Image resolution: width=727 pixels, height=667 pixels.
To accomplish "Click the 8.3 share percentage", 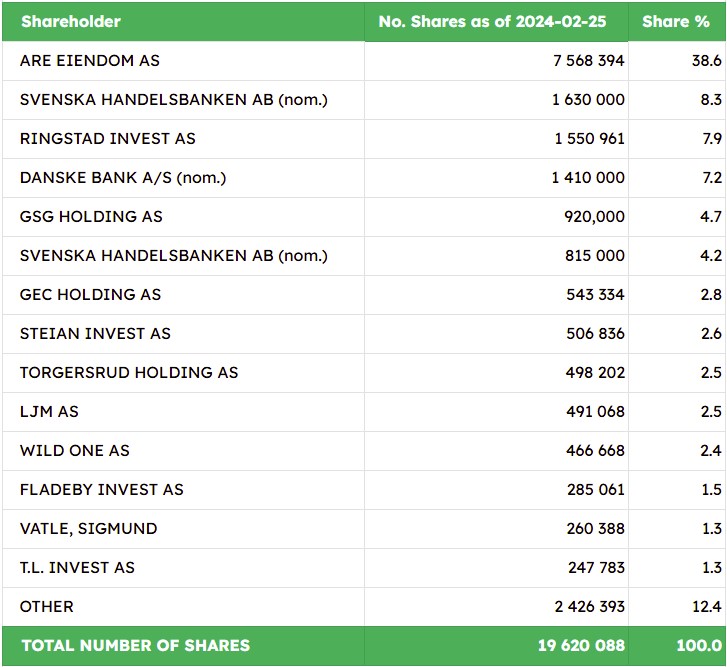I will point(711,100).
